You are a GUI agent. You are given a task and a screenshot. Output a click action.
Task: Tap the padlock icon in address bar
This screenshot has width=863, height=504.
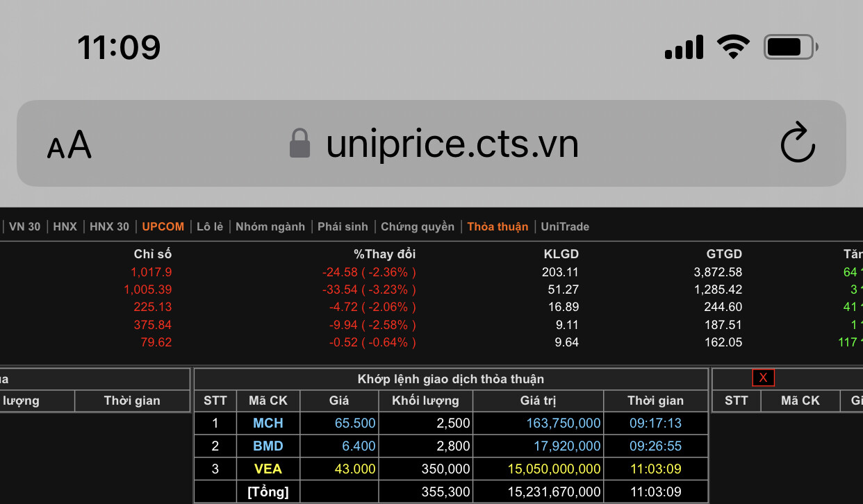coord(299,143)
